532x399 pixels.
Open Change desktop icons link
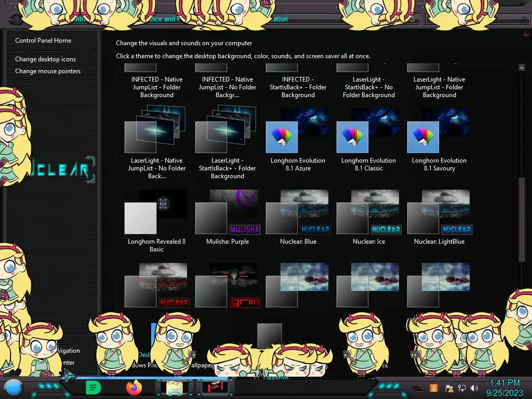(46, 59)
